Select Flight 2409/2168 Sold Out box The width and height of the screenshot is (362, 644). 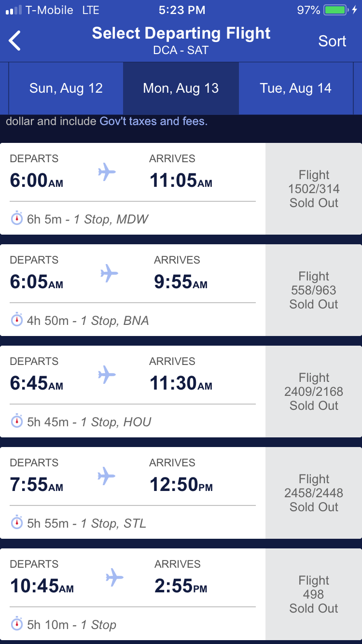314,392
